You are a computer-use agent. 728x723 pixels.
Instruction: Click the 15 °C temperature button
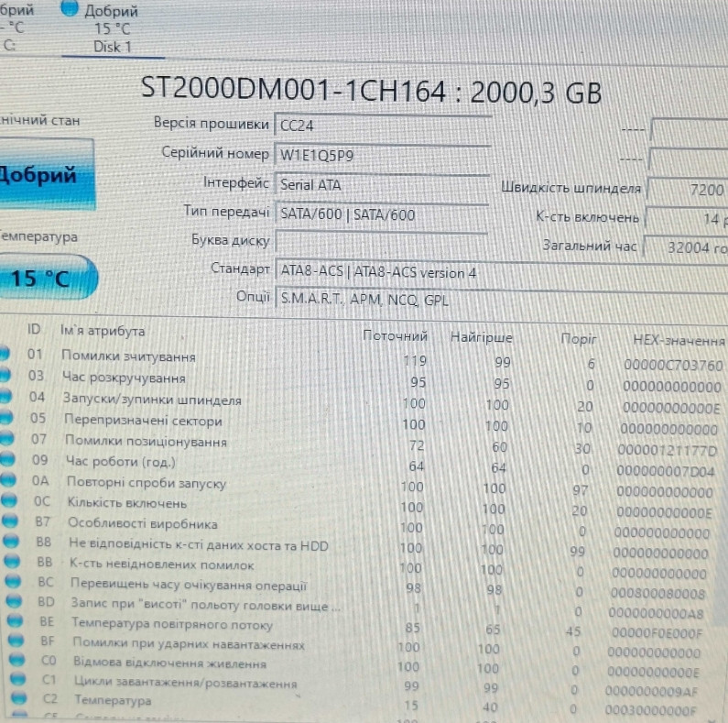47,278
